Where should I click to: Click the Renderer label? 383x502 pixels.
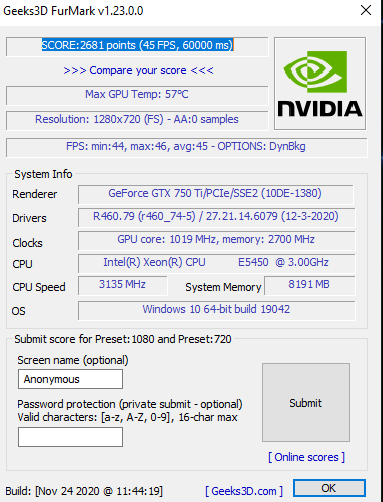(x=35, y=194)
